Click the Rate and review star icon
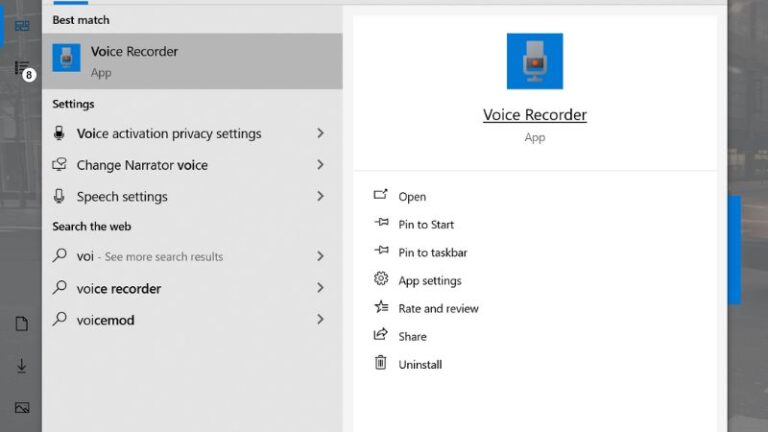 (x=380, y=308)
